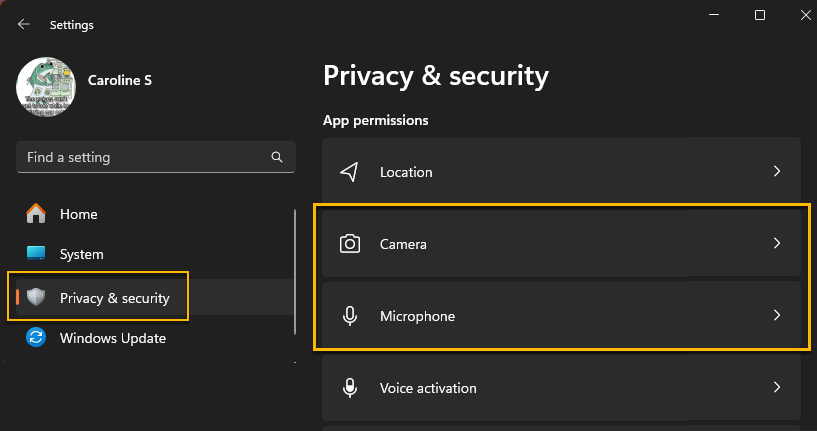Close the Settings window
This screenshot has width=817, height=431.
[x=806, y=15]
